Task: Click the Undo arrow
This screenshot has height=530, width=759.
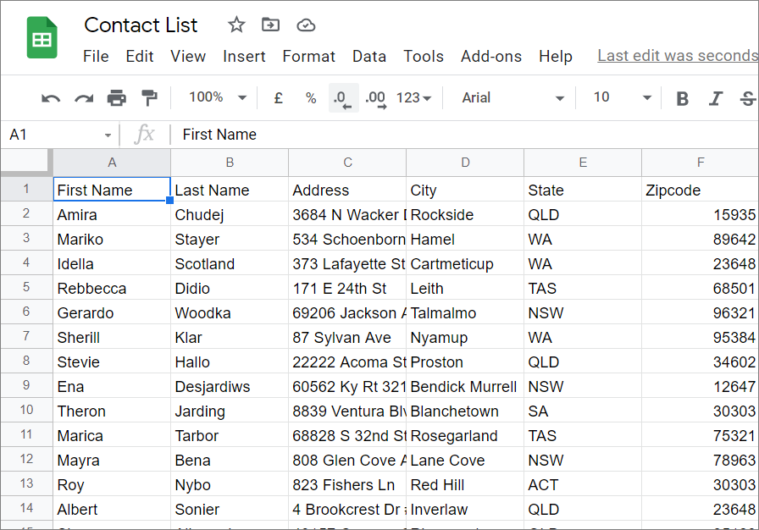Action: click(x=51, y=98)
